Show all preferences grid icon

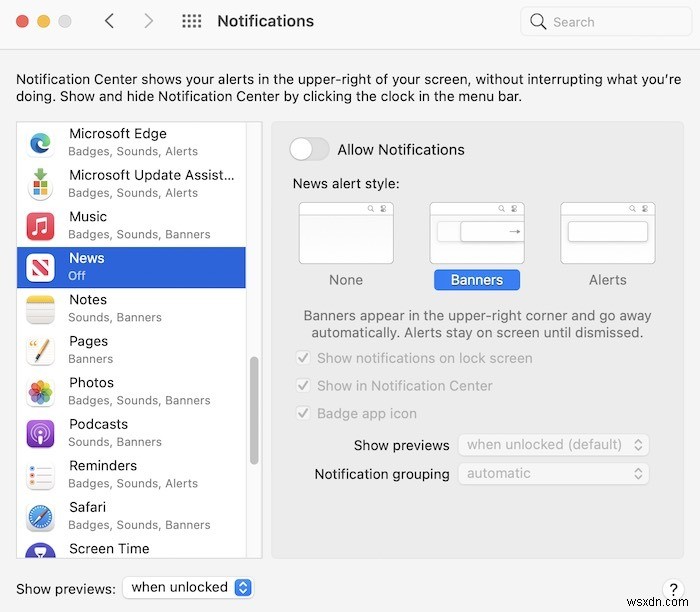(x=192, y=21)
